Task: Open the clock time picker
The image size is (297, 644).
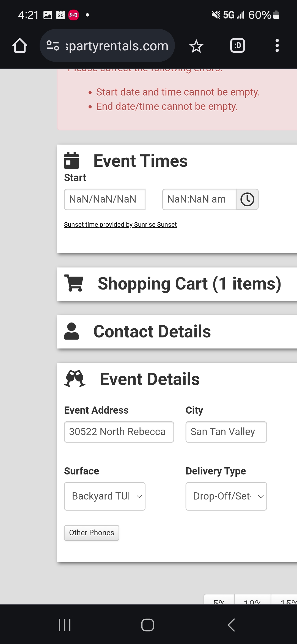Action: pyautogui.click(x=247, y=200)
